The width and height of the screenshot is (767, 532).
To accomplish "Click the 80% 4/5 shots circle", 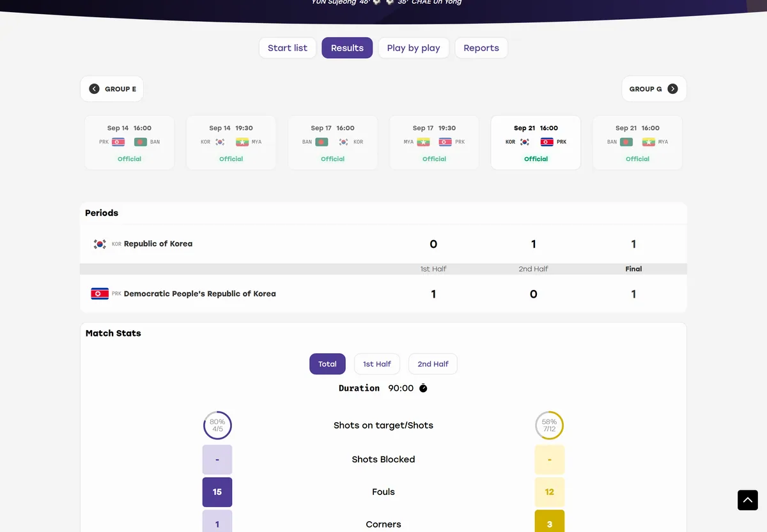I will [x=217, y=425].
